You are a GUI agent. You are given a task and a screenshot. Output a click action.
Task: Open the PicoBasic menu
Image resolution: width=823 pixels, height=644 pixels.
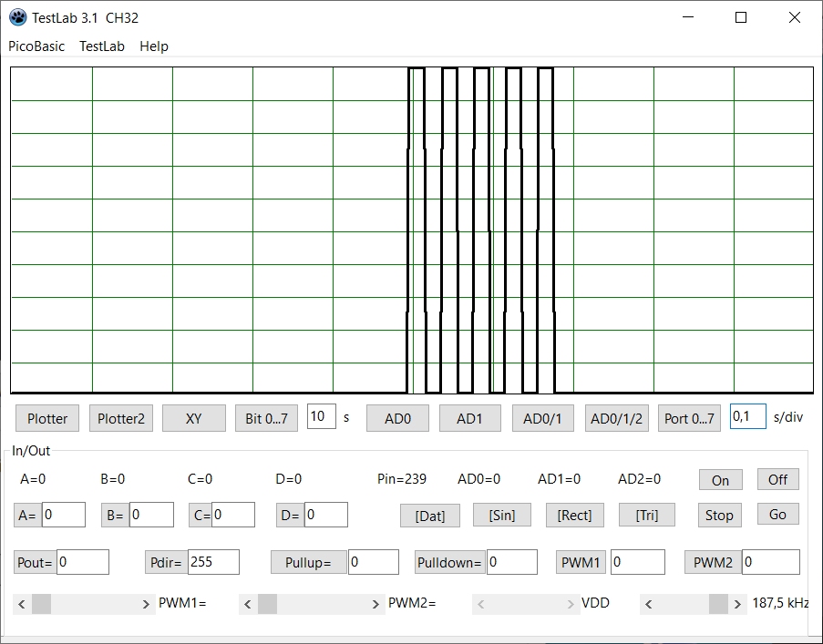(36, 46)
